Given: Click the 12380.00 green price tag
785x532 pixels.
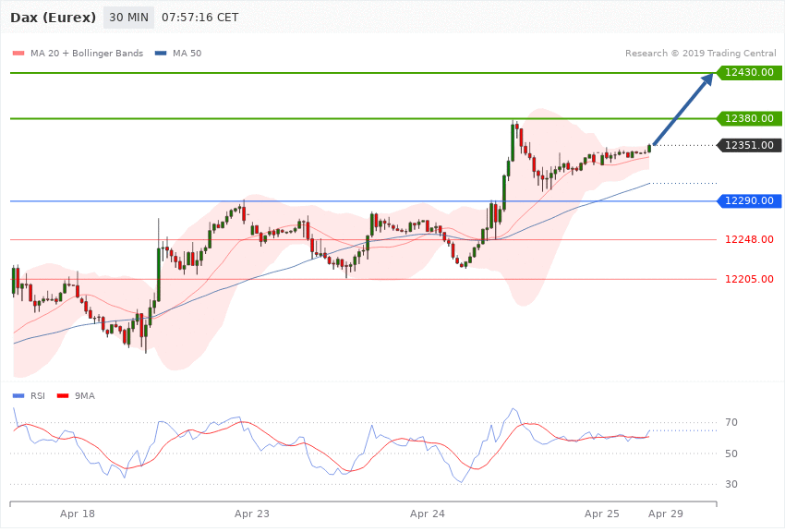Looking at the screenshot, I should pos(749,118).
